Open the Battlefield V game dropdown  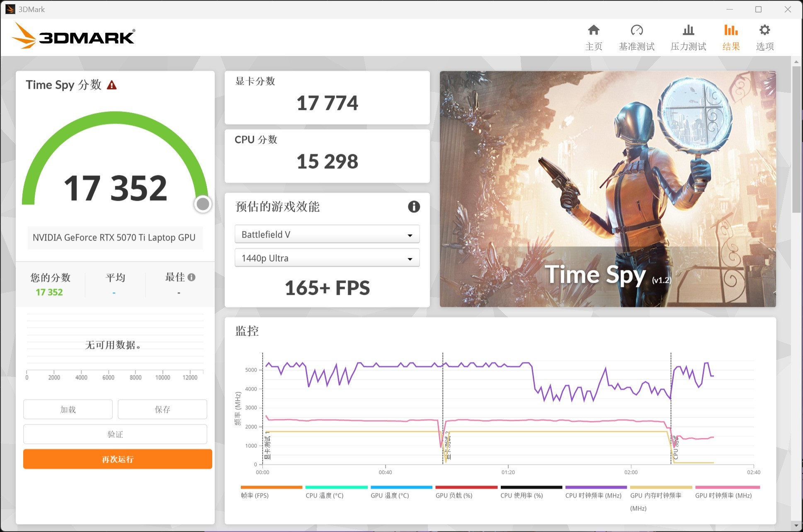tap(327, 234)
